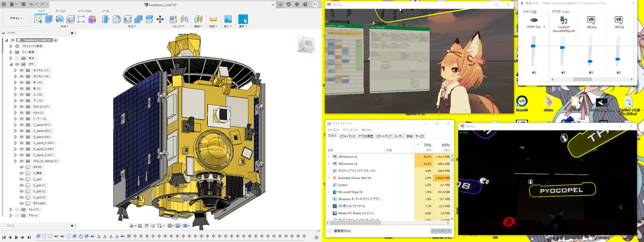This screenshot has width=644, height=242.
Task: Click the volume mixer horizontal scrollbar
Action: [582, 79]
